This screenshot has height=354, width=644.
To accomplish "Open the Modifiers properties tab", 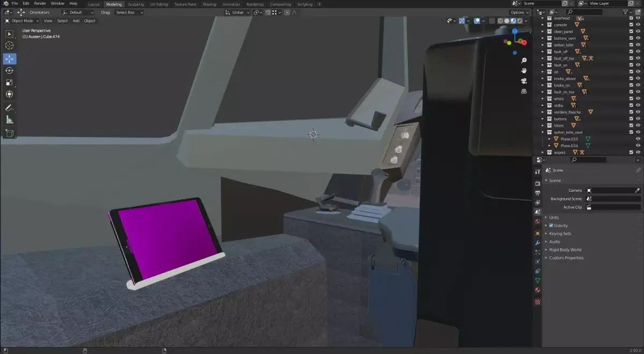I will pos(538,243).
